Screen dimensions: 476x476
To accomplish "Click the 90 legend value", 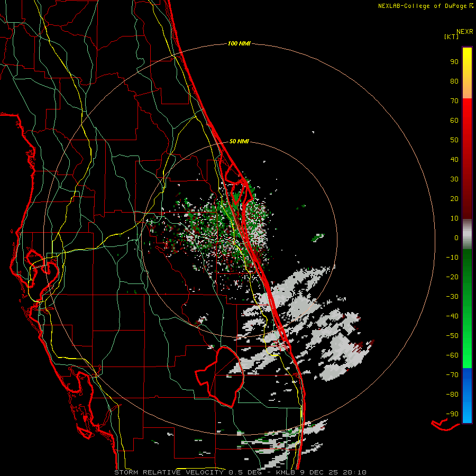I will (454, 62).
